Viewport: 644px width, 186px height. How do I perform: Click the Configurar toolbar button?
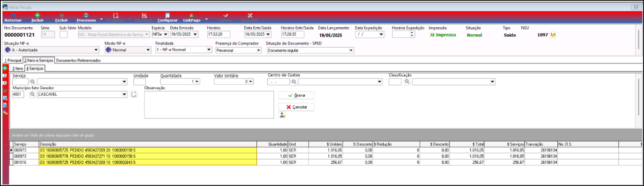[168, 18]
